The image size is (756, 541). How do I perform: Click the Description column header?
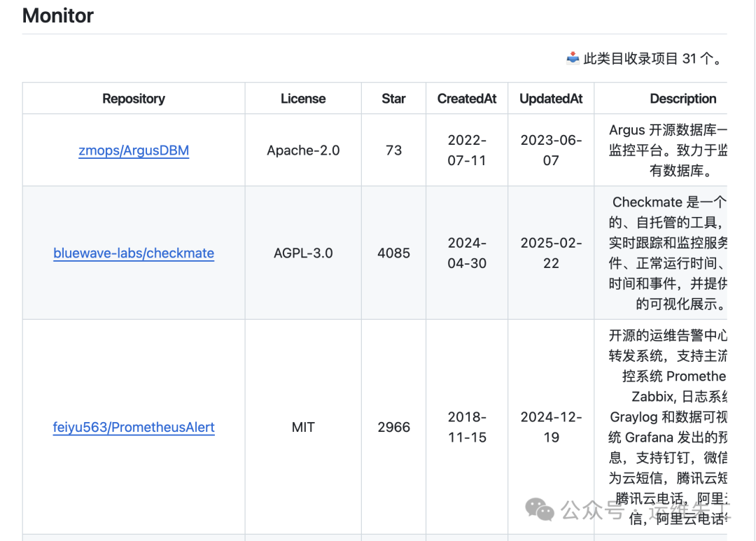(x=682, y=99)
